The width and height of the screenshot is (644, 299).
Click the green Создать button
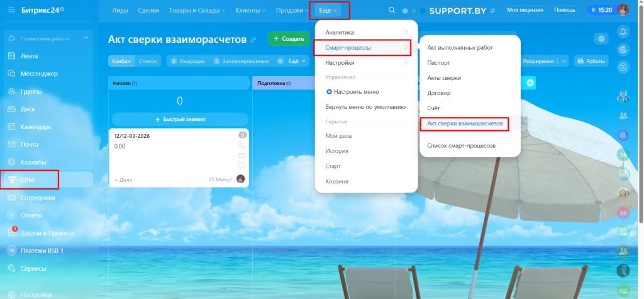click(289, 38)
